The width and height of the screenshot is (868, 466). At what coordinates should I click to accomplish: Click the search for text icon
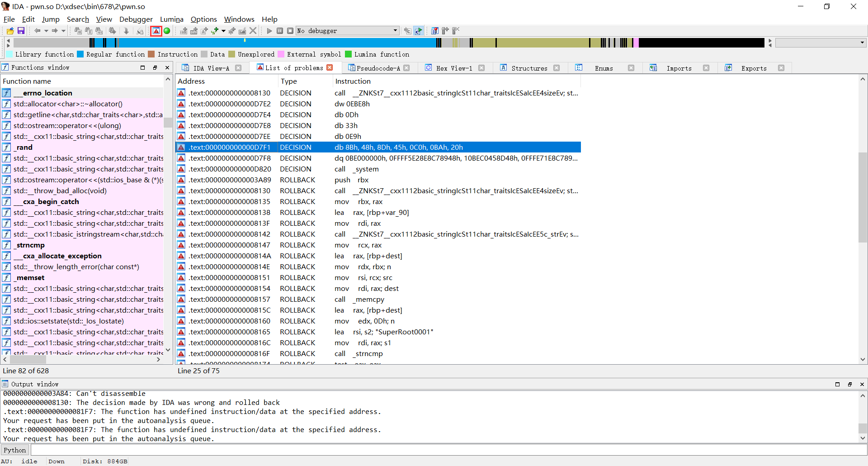[89, 31]
